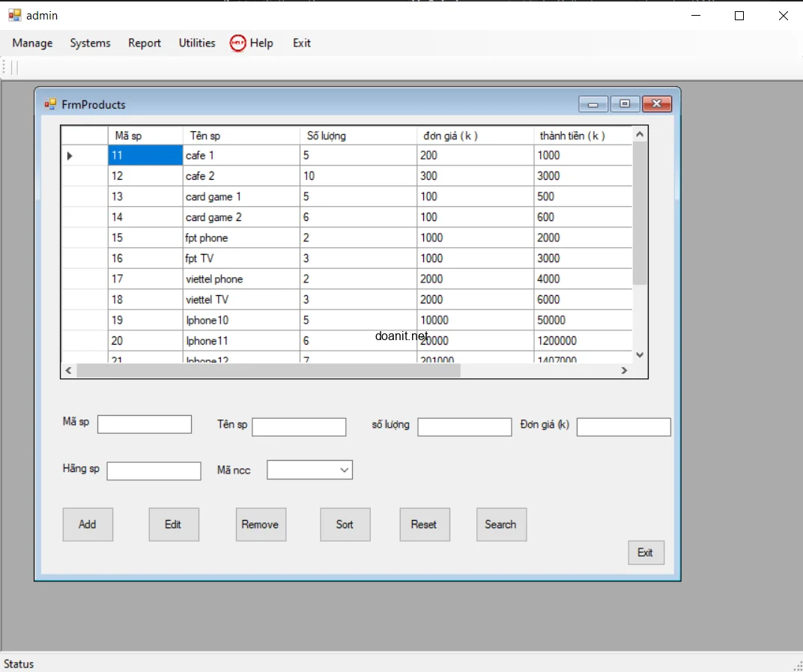Close the FrmProducts form window

point(657,105)
